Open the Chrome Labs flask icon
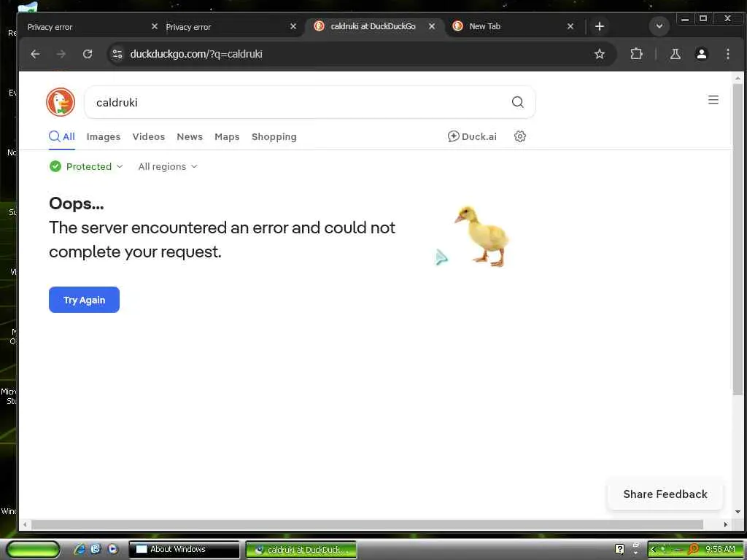 tap(675, 54)
